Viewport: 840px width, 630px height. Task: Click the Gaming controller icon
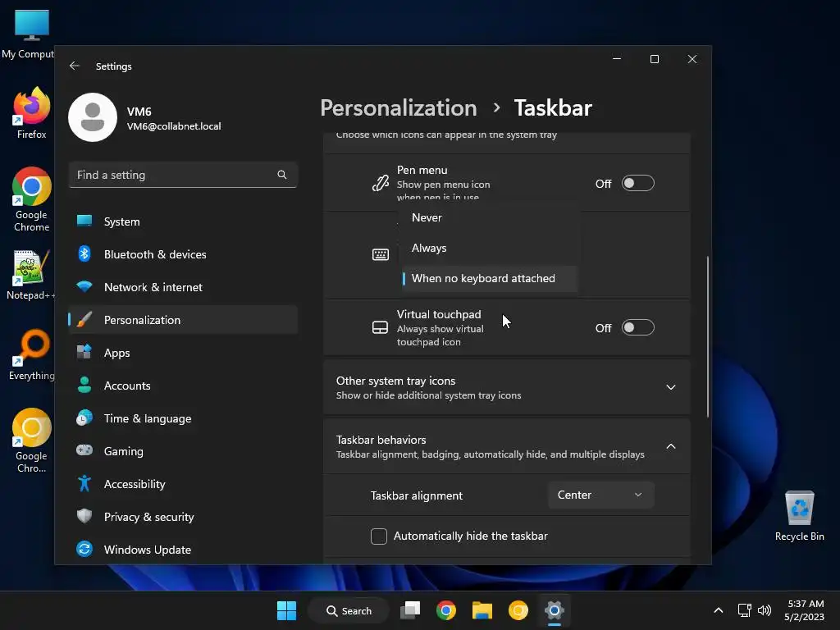pyautogui.click(x=84, y=450)
